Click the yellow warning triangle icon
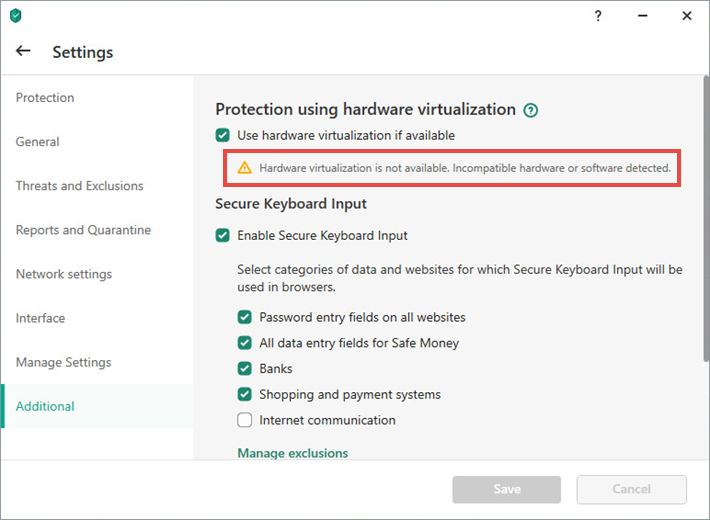The height and width of the screenshot is (520, 710). tap(245, 168)
